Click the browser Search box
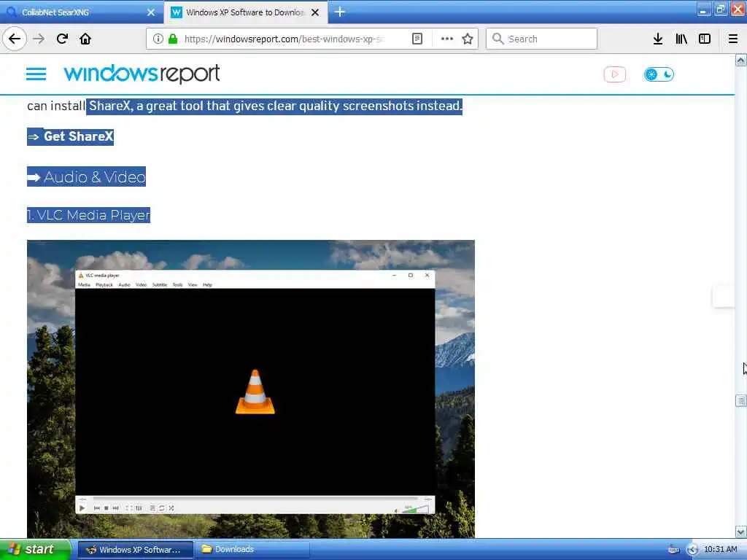 tap(541, 39)
